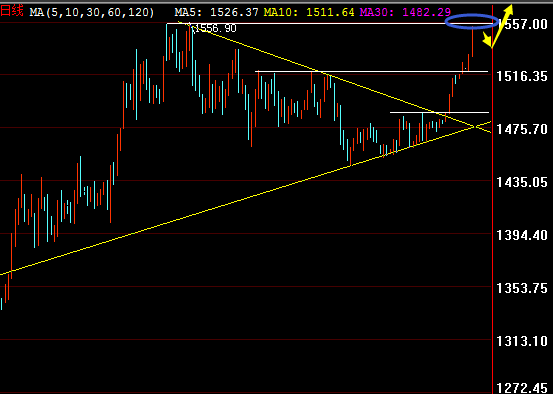Viewport: 553px width, 394px height.
Task: Click the 1475.70 price axis label
Action: coord(522,129)
